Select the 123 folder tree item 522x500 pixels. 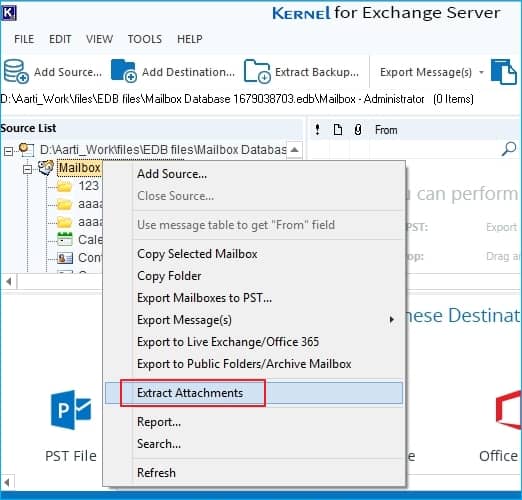pos(88,186)
